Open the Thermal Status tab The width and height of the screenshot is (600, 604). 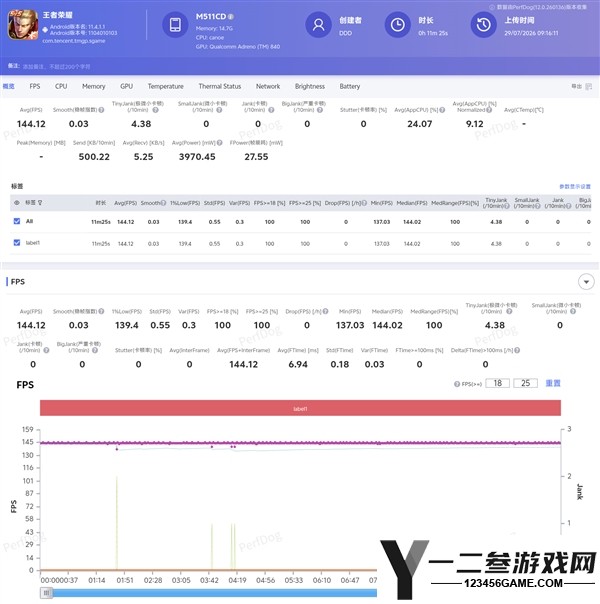coord(220,86)
